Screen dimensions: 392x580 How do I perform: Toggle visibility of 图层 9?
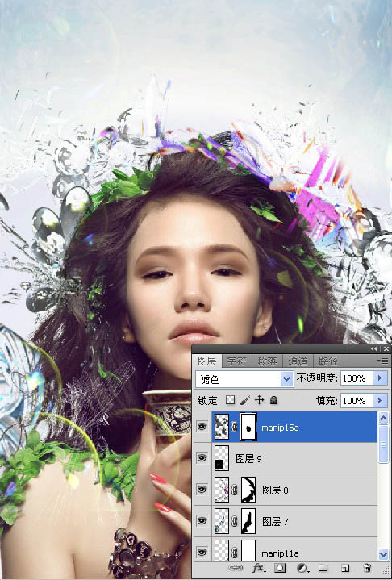coord(202,458)
